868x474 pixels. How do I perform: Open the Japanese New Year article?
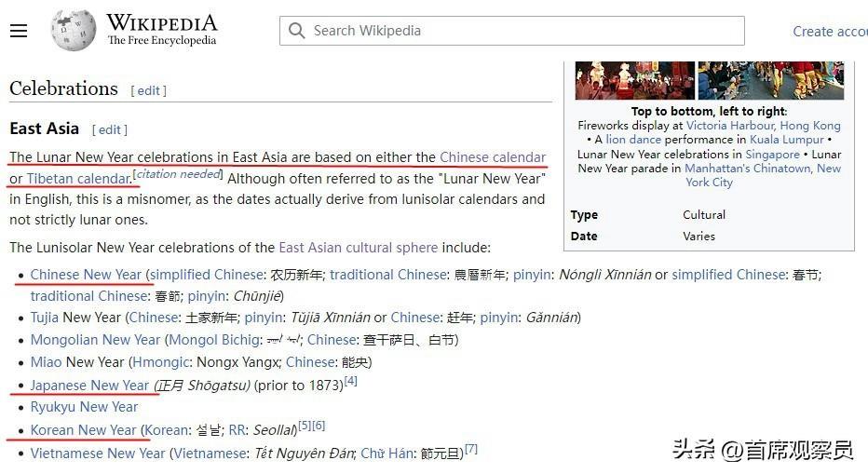pyautogui.click(x=89, y=386)
